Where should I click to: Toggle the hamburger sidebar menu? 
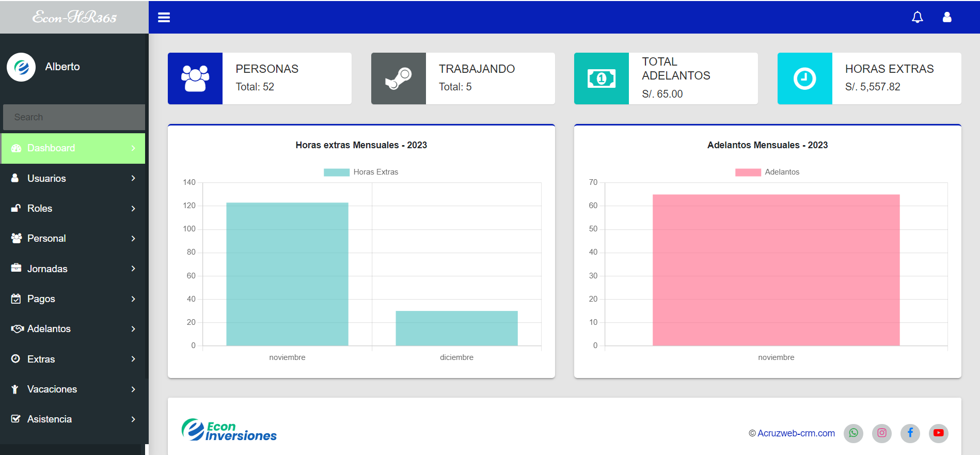click(164, 18)
